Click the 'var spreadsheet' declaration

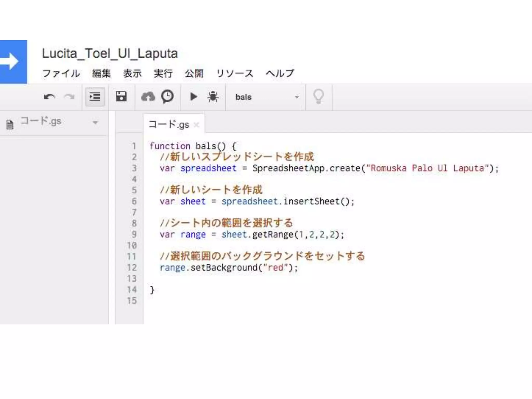[198, 168]
